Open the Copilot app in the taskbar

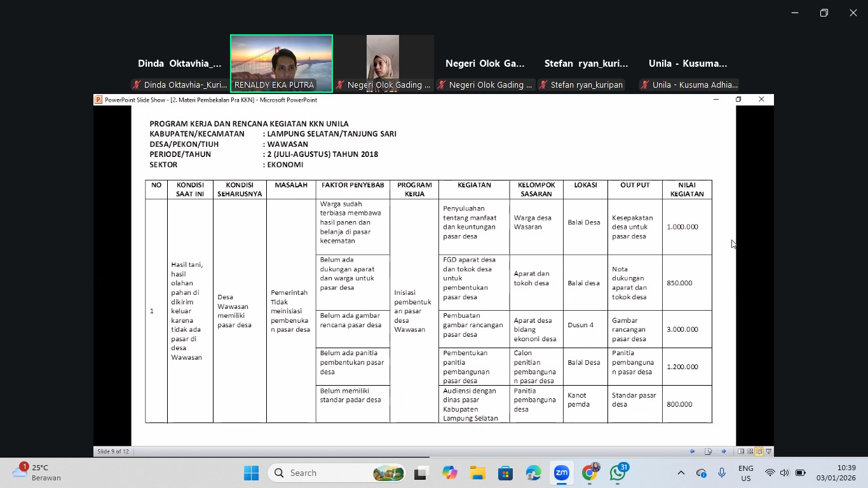point(449,473)
